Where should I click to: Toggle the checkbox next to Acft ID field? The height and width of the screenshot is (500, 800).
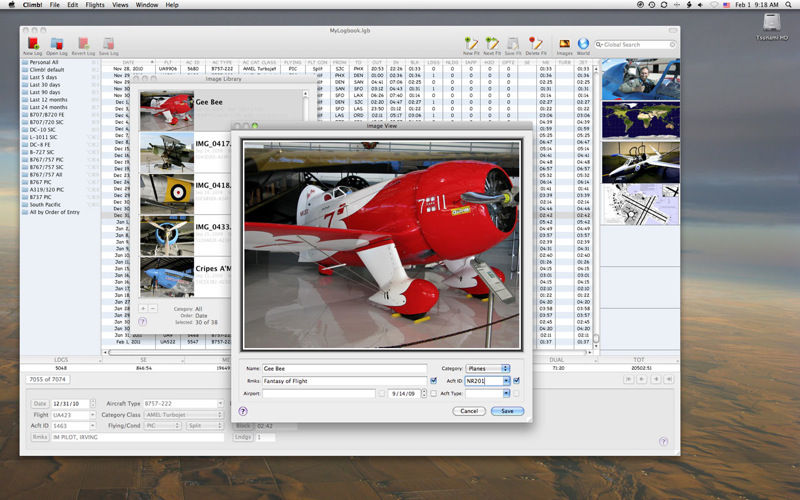pyautogui.click(x=516, y=381)
